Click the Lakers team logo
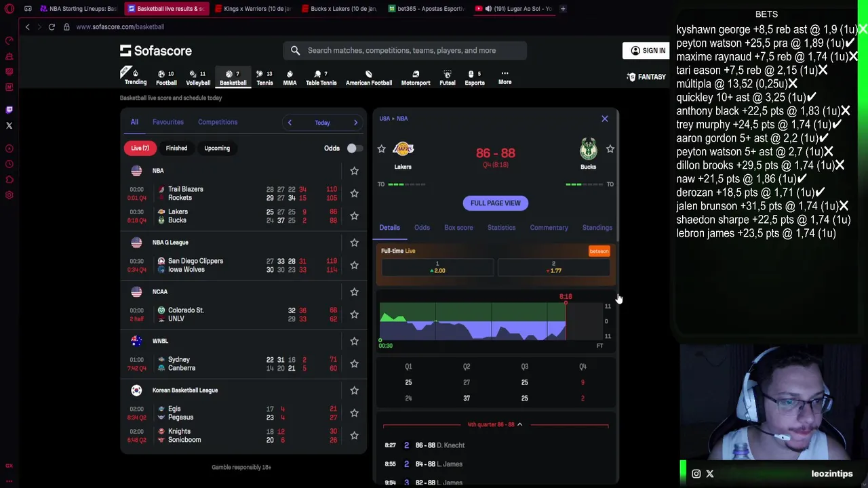Viewport: 868px width, 488px height. tap(403, 149)
